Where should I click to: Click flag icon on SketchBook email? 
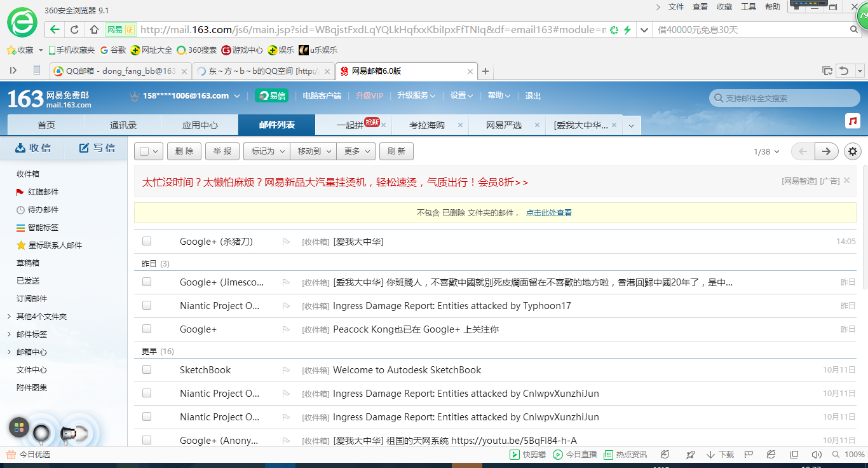286,370
